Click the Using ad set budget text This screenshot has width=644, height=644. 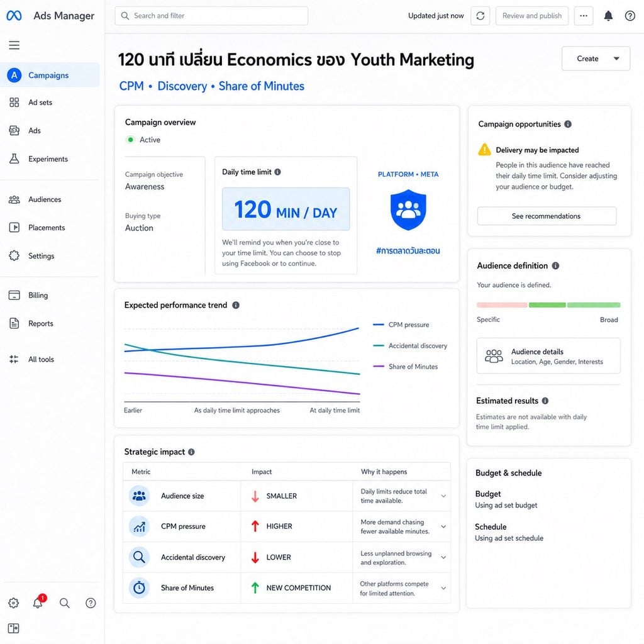(506, 505)
